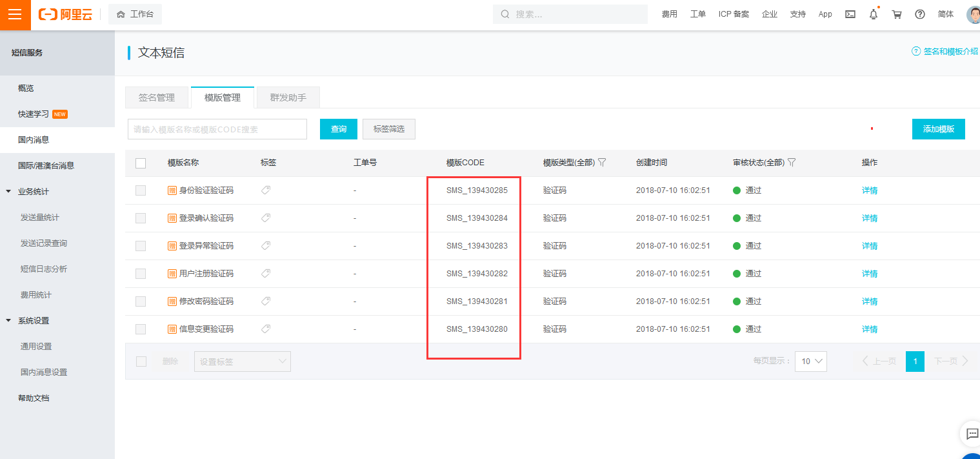This screenshot has height=459, width=980.
Task: Open 详情 for 用户注册验证码 template
Action: pyautogui.click(x=869, y=274)
